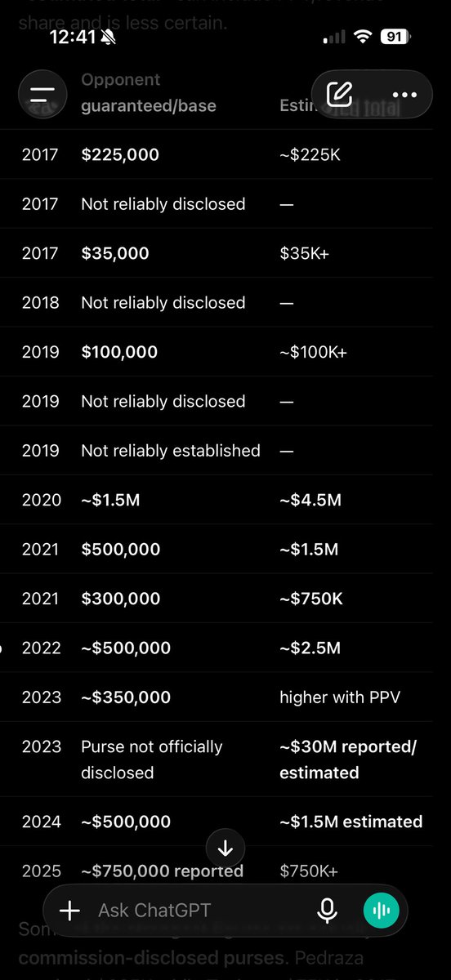Tap the ~$30M reported/estimated cell
This screenshot has height=980, width=451.
point(349,759)
